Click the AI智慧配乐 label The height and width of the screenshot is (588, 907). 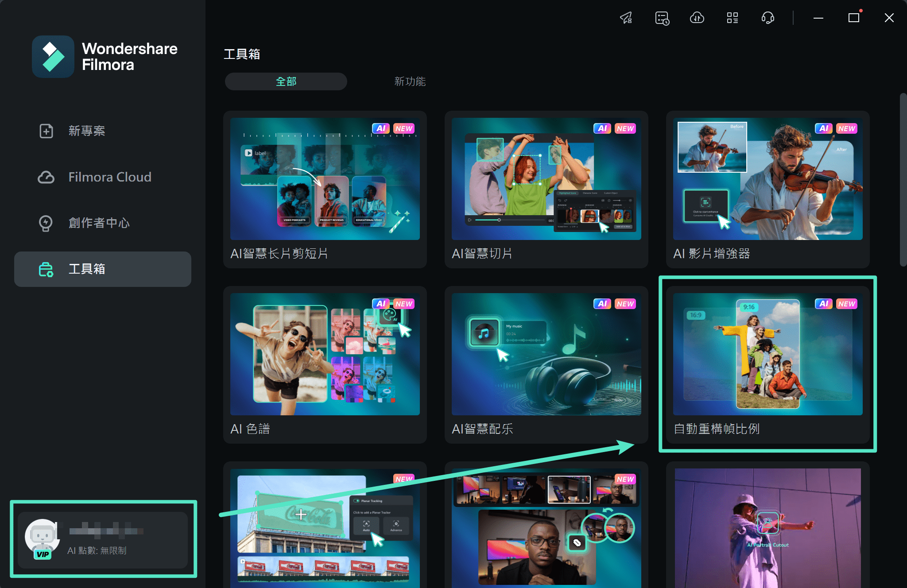click(x=482, y=429)
